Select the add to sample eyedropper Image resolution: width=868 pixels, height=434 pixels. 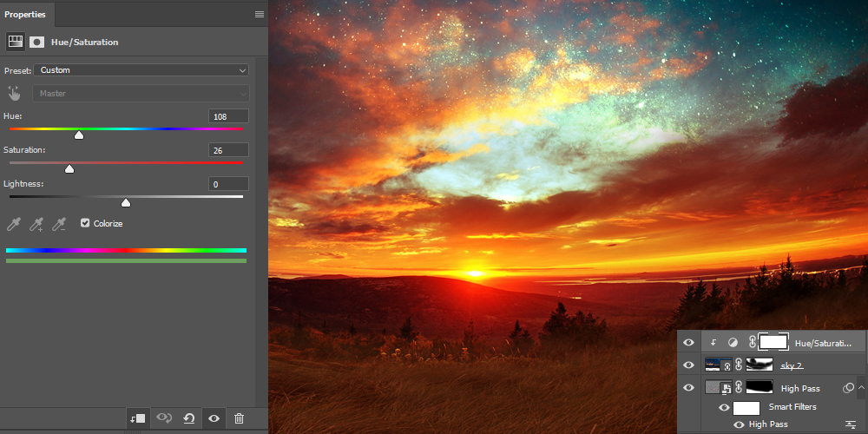pyautogui.click(x=36, y=224)
